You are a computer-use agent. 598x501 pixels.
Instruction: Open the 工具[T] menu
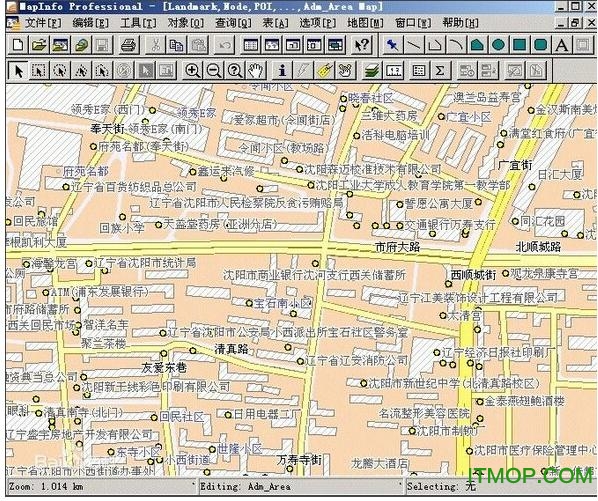tap(138, 23)
